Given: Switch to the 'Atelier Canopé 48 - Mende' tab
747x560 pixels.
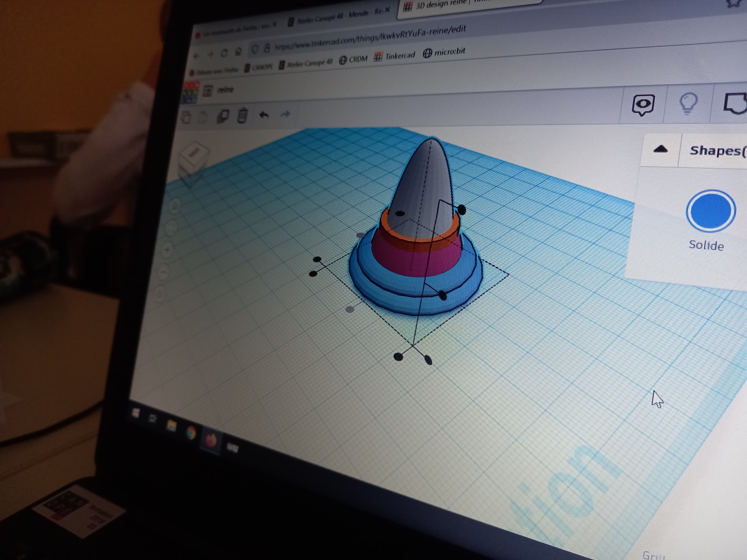Looking at the screenshot, I should (x=339, y=16).
